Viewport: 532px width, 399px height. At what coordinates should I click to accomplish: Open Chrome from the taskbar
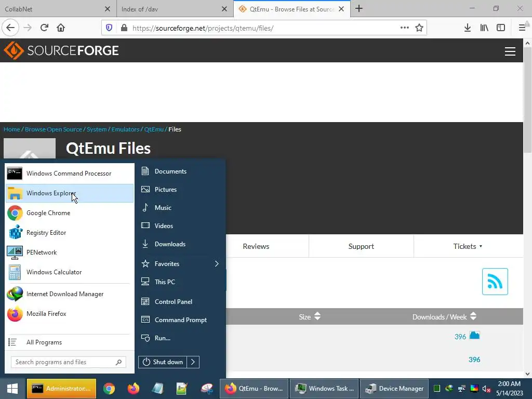(109, 389)
